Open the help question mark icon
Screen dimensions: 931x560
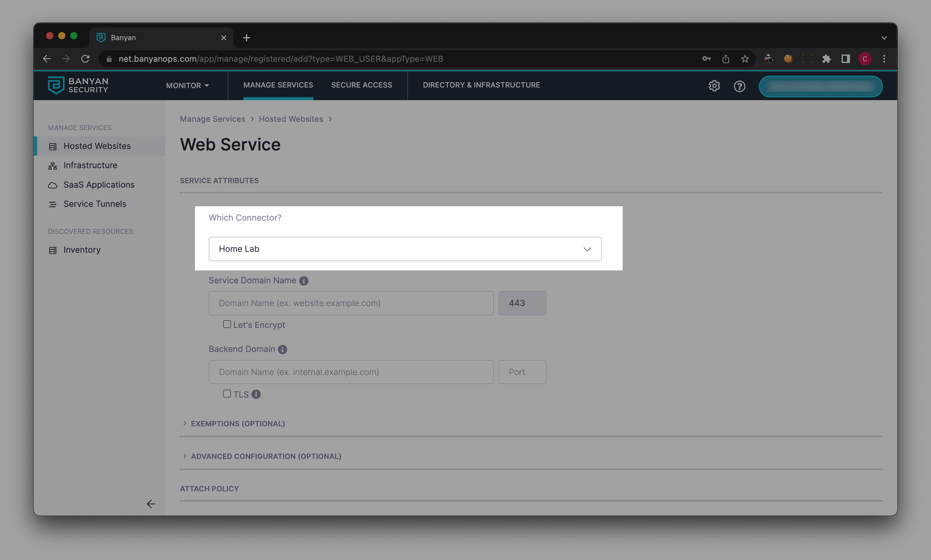coord(739,86)
